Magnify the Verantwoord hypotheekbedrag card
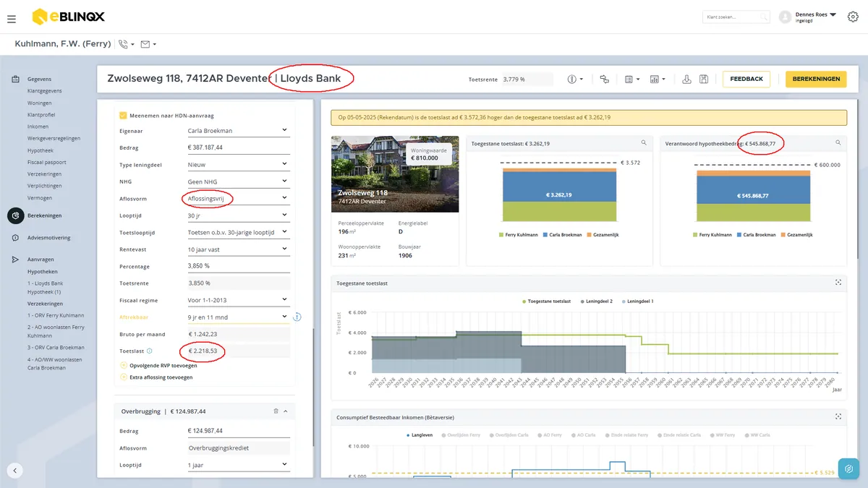 [x=838, y=143]
